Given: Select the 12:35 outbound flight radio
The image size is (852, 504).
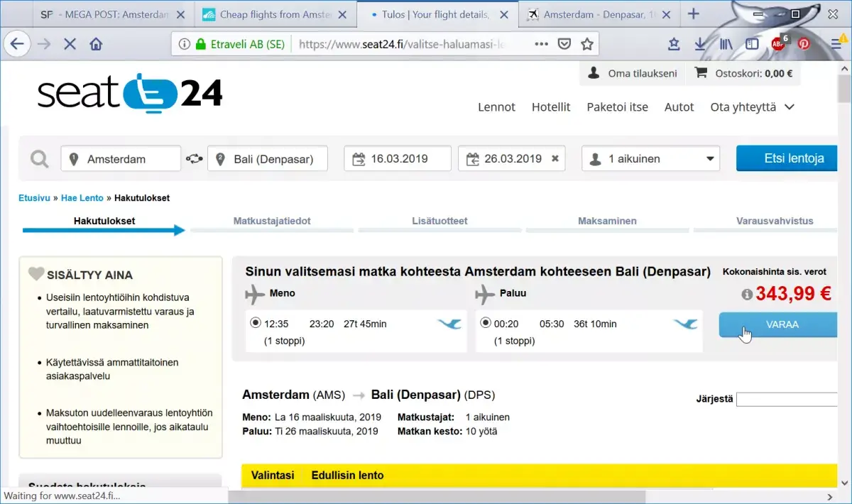Looking at the screenshot, I should coord(256,323).
